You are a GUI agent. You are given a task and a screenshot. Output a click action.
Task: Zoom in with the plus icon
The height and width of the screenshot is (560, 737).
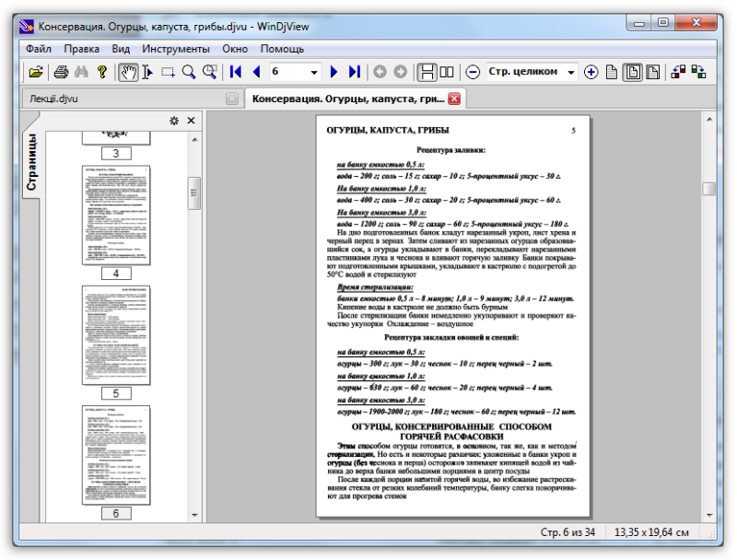coord(591,72)
